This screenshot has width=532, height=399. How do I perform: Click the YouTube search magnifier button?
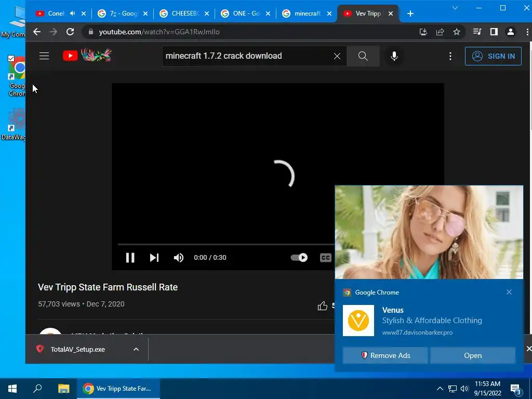pos(363,56)
